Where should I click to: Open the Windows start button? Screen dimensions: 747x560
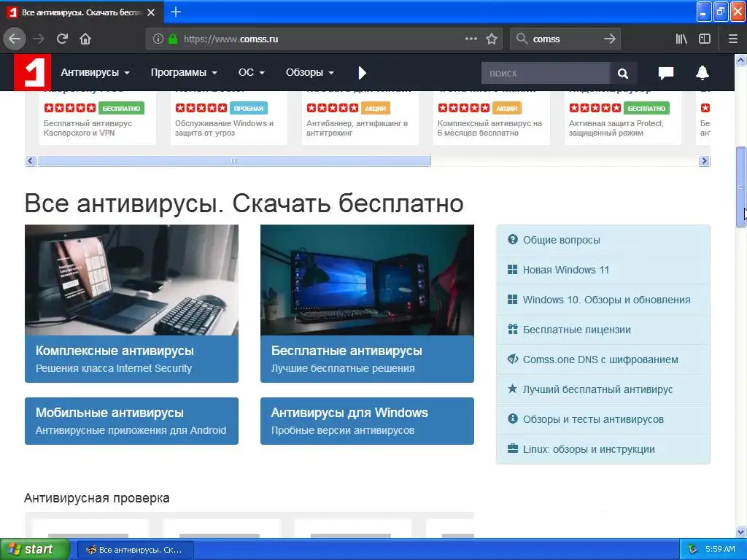(x=34, y=549)
